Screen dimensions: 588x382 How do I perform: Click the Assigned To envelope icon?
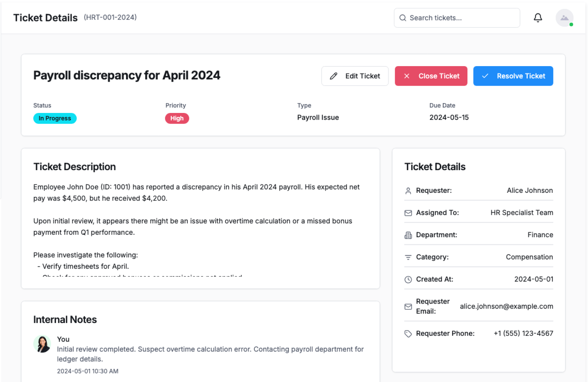[x=408, y=213]
